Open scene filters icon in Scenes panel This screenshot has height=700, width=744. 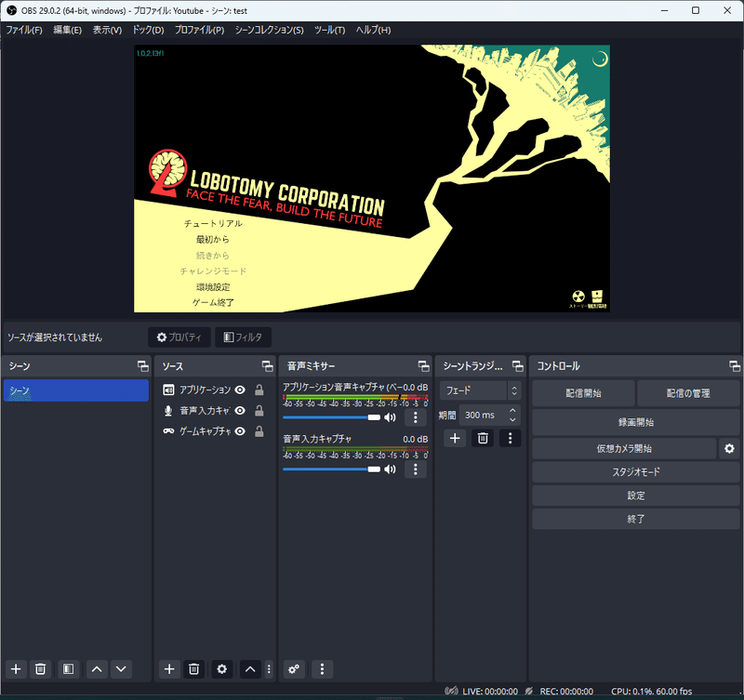pyautogui.click(x=68, y=668)
